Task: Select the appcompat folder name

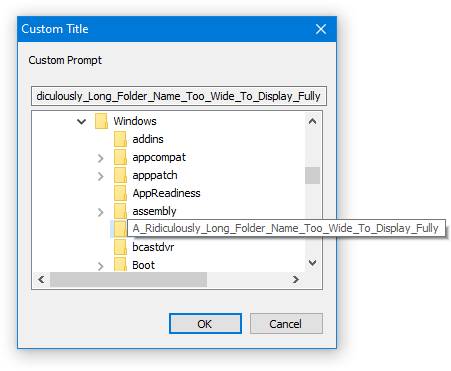Action: coord(159,157)
